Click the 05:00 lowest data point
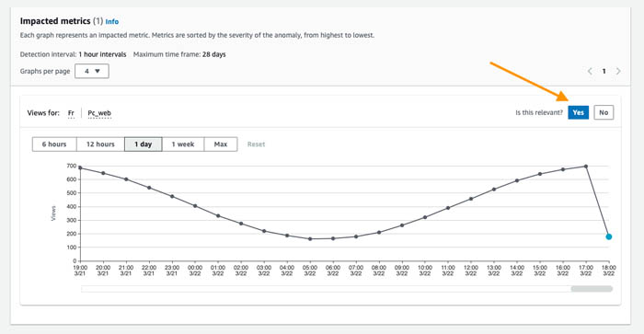This screenshot has width=644, height=334. [x=310, y=238]
